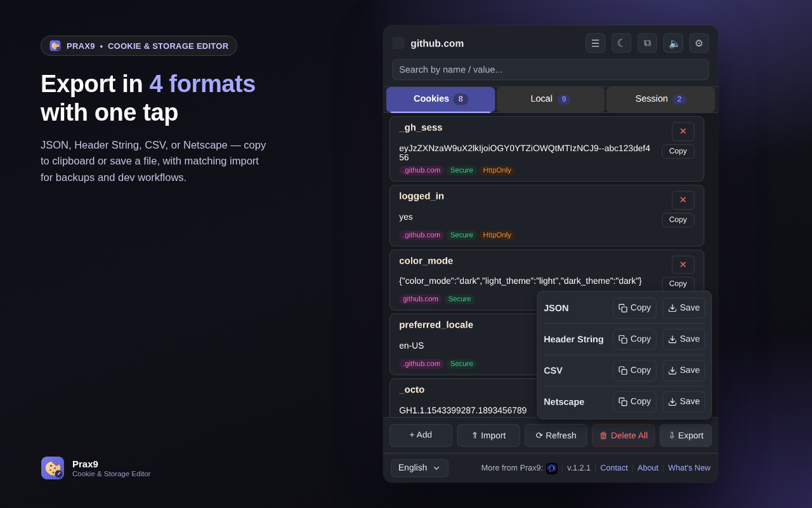Click the GH1.1.1543399287 value of _octo

coord(462,411)
